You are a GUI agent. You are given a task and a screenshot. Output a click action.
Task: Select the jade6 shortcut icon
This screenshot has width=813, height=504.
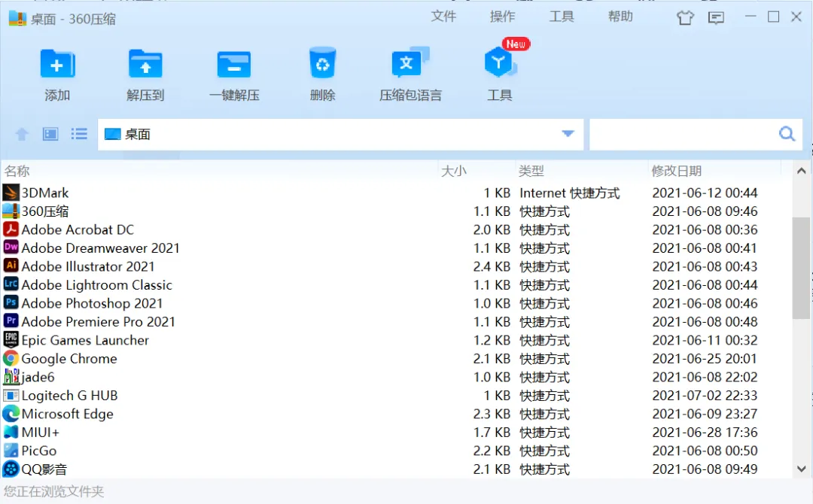[x=11, y=377]
